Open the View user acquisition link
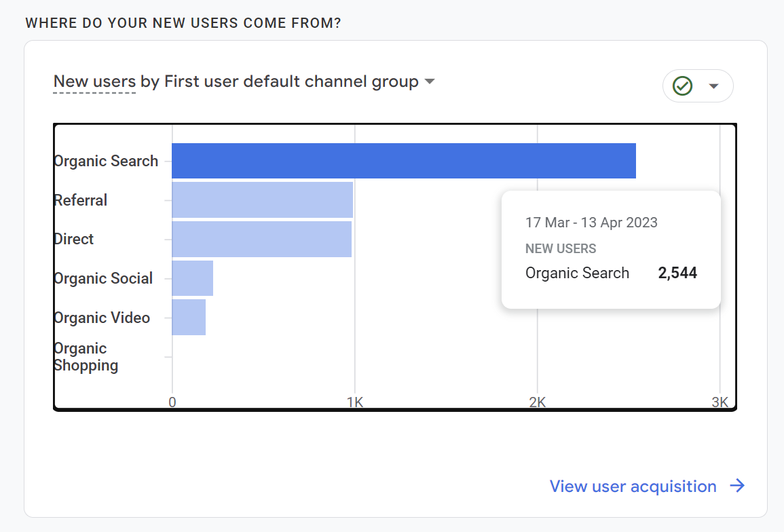Image resolution: width=784 pixels, height=532 pixels. 633,487
